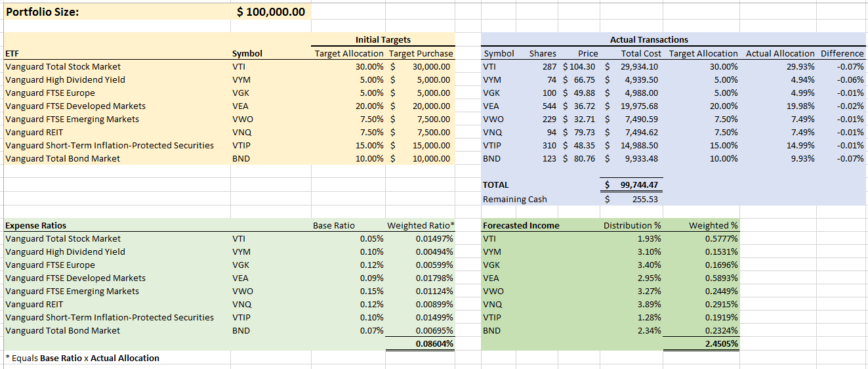Select the 'Actual Transactions' header cell

click(649, 39)
